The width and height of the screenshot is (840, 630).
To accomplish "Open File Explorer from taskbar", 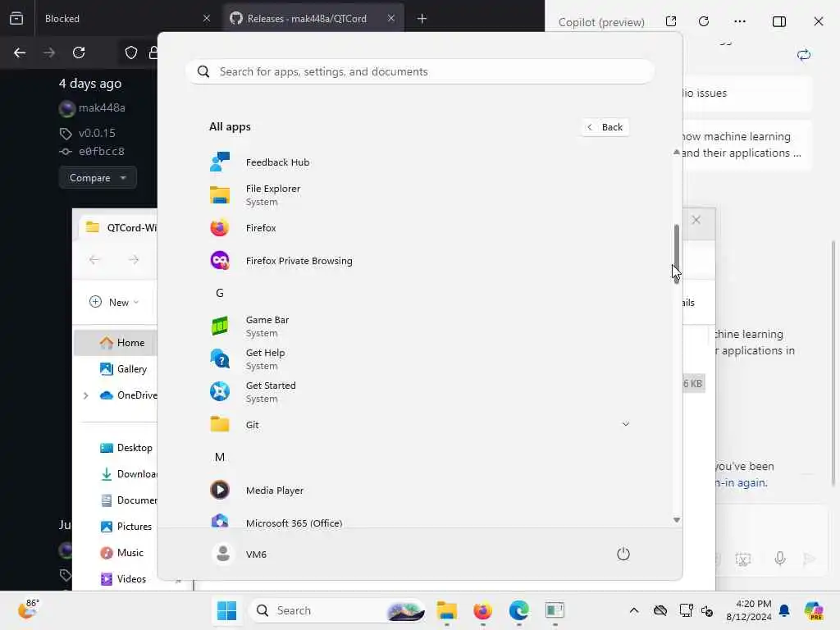I will click(446, 610).
